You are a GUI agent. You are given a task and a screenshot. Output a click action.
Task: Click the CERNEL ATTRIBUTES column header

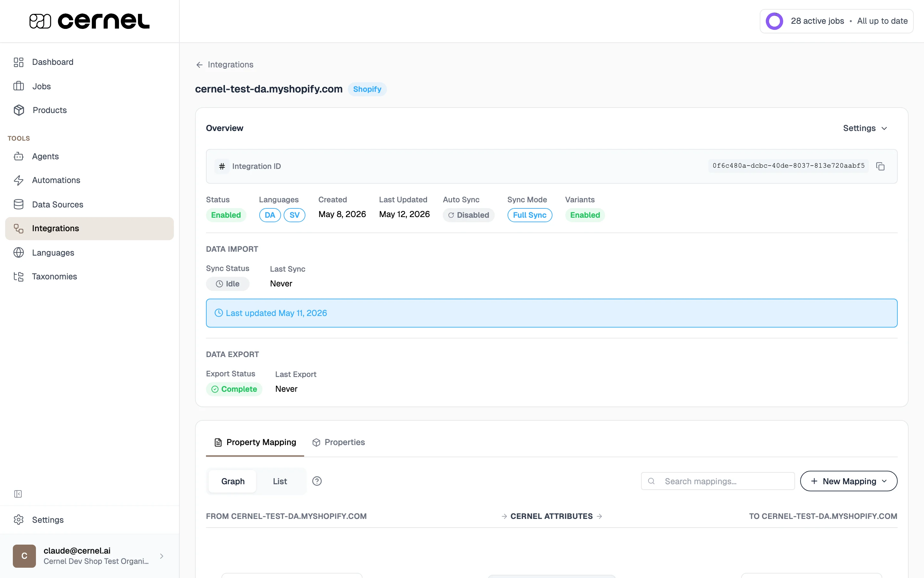tap(551, 516)
